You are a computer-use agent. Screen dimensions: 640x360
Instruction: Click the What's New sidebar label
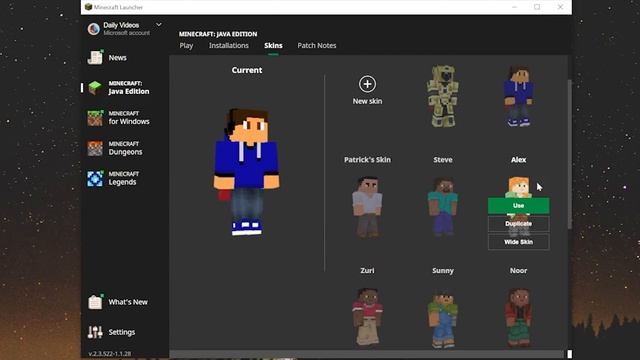point(128,302)
